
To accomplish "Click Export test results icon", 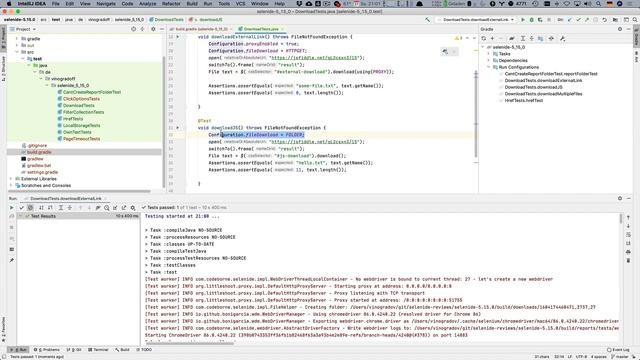I will coord(124,208).
